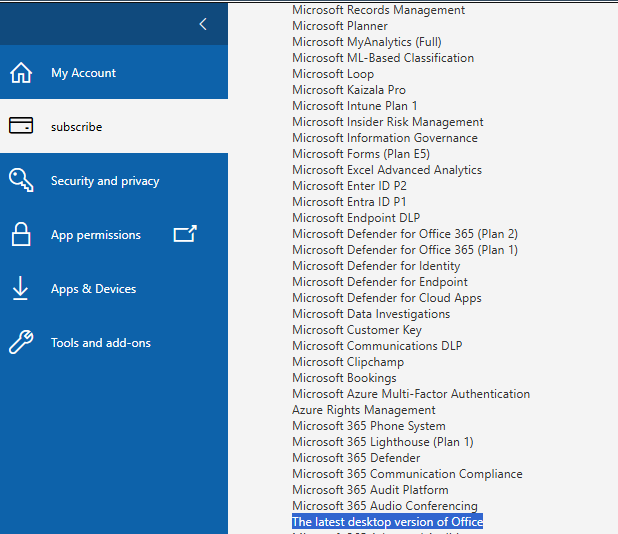Click 'Microsoft 365 Audit Platform'

tap(370, 490)
